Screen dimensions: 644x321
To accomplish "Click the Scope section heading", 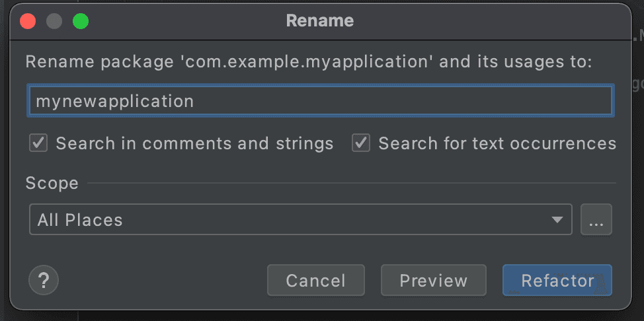I will point(52,183).
